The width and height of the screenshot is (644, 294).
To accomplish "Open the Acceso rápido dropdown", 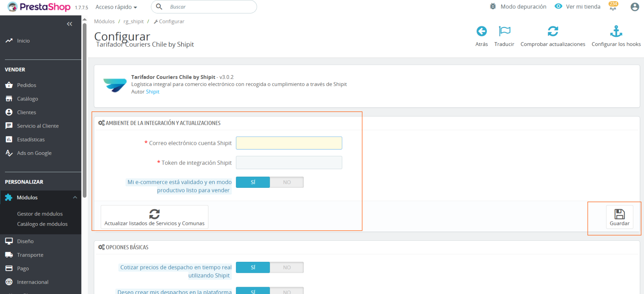I will (116, 7).
